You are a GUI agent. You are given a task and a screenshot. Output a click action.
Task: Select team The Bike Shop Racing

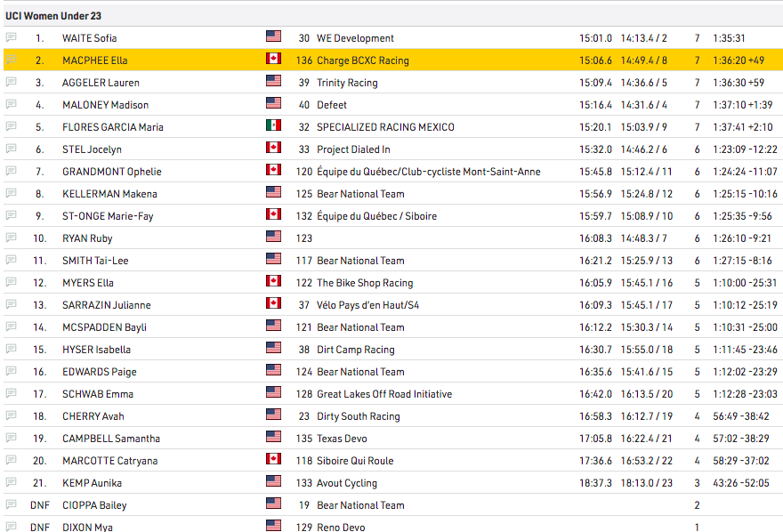pyautogui.click(x=365, y=283)
